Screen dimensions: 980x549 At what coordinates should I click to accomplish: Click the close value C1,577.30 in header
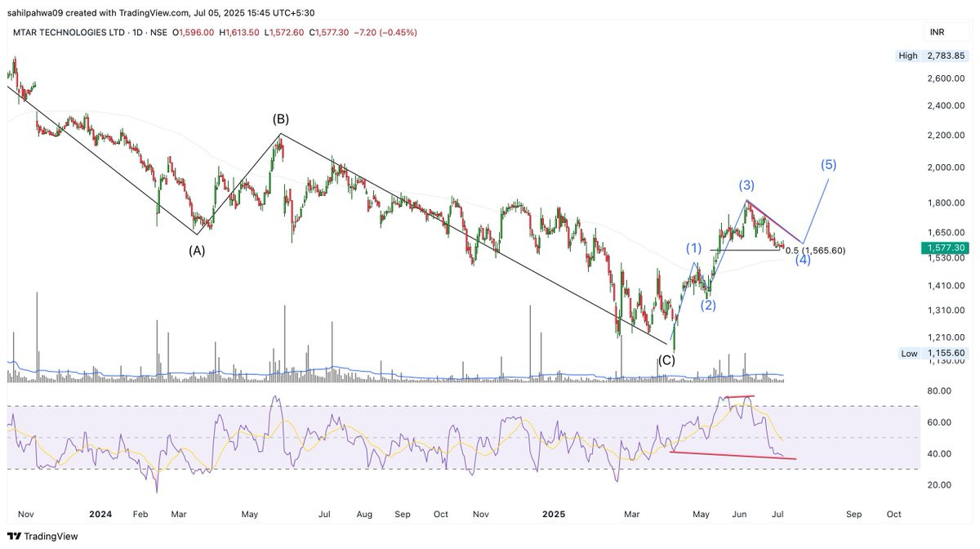330,33
